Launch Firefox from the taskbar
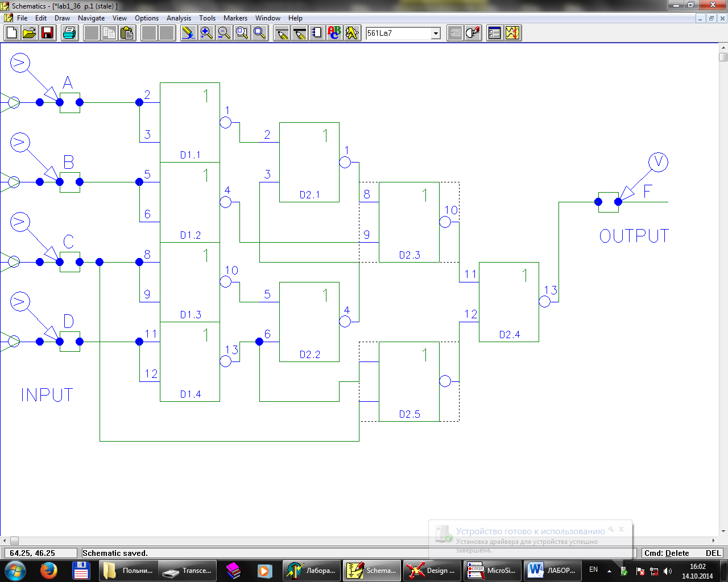Screen dimensions: 728x582 click(x=48, y=570)
